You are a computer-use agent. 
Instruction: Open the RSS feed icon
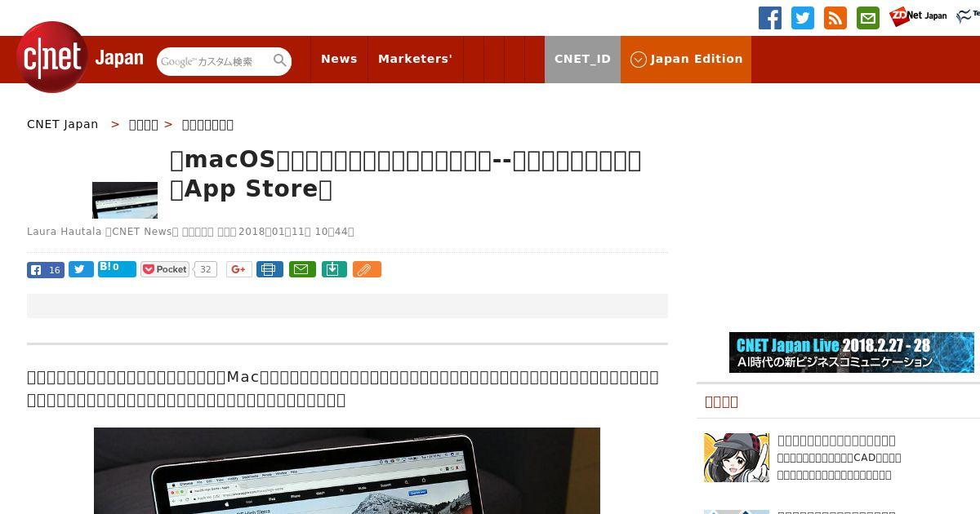[835, 17]
